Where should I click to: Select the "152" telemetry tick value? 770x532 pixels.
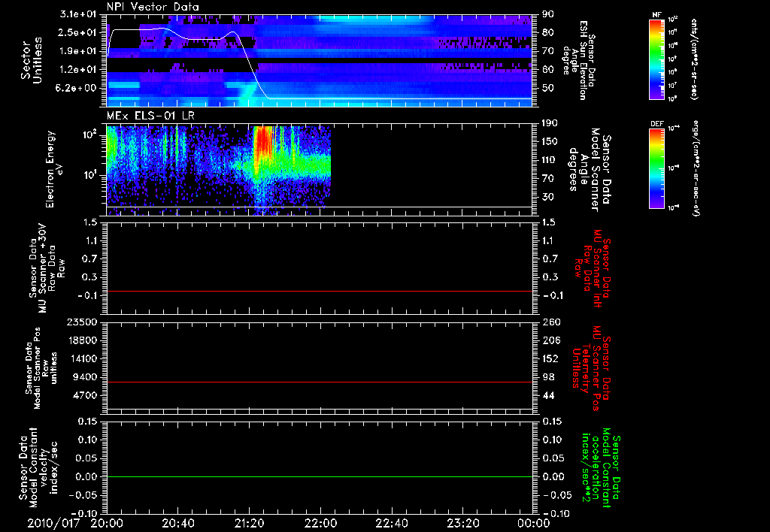tap(550, 358)
